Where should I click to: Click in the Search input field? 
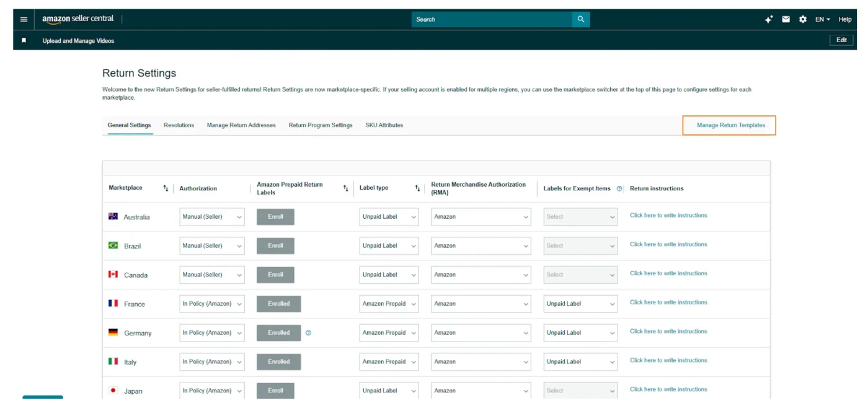[491, 19]
